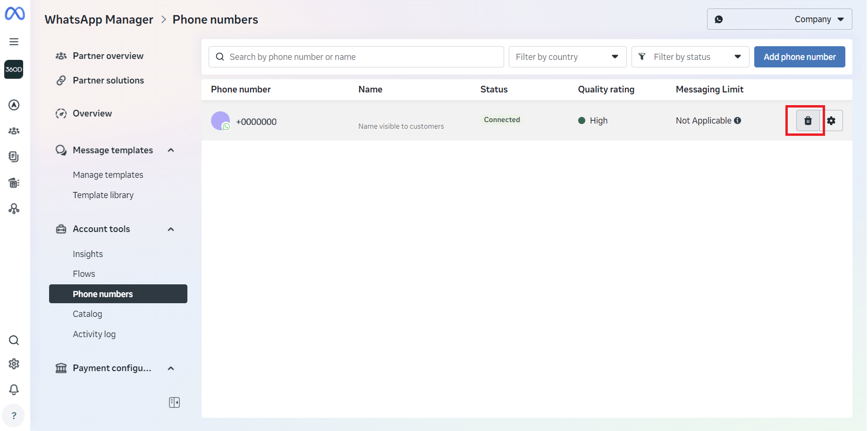868x431 pixels.
Task: Open the documents icon in left rail
Action: click(14, 157)
